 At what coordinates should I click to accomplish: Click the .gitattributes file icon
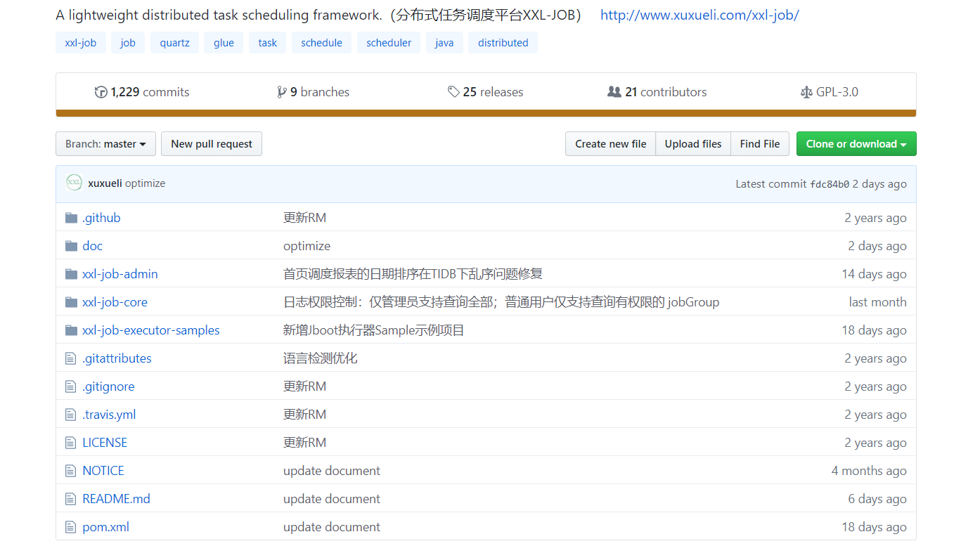pos(70,358)
